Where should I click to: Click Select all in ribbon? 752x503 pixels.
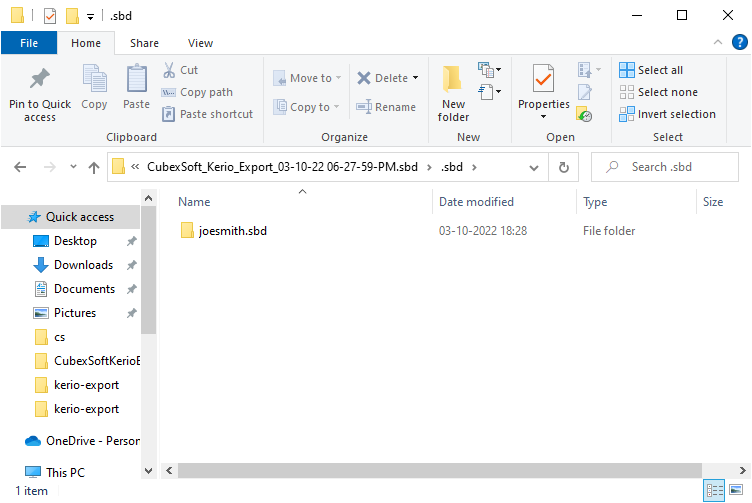click(x=660, y=70)
